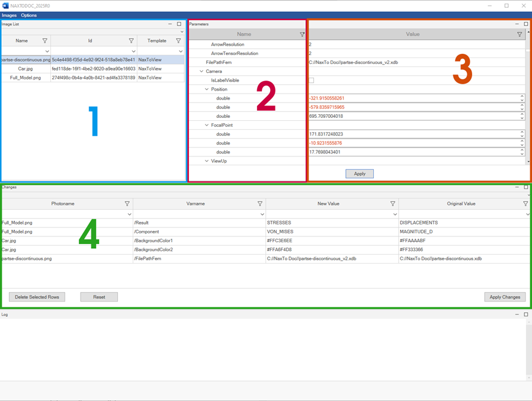Click the Original Value filter icon
Image resolution: width=532 pixels, height=401 pixels.
point(525,204)
